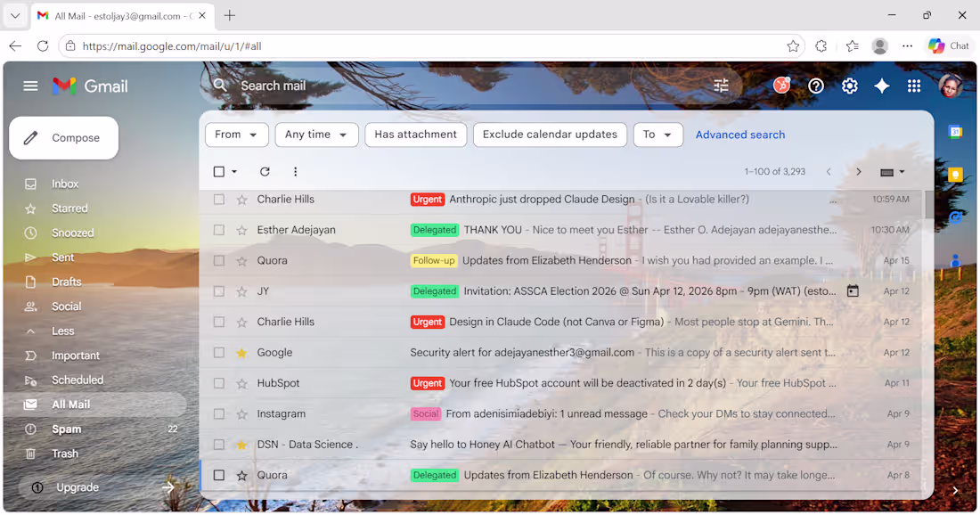Open Instagram unread message email
980x515 pixels.
point(560,413)
